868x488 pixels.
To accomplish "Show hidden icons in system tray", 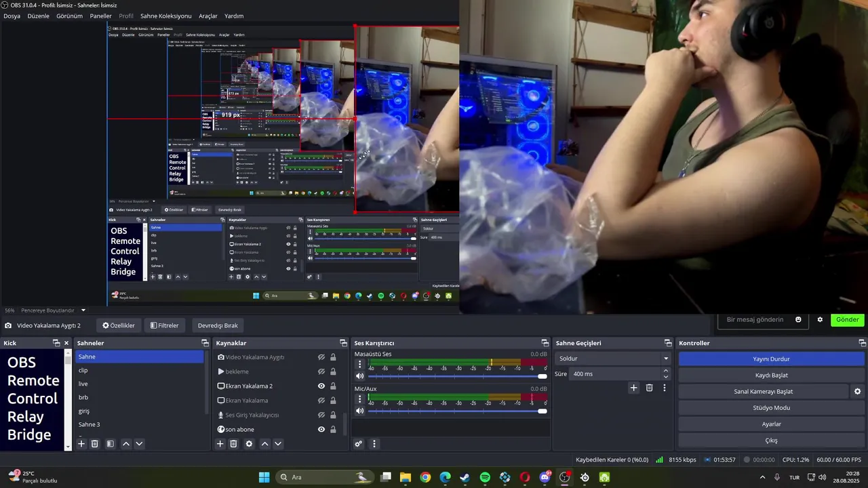I will tap(762, 477).
